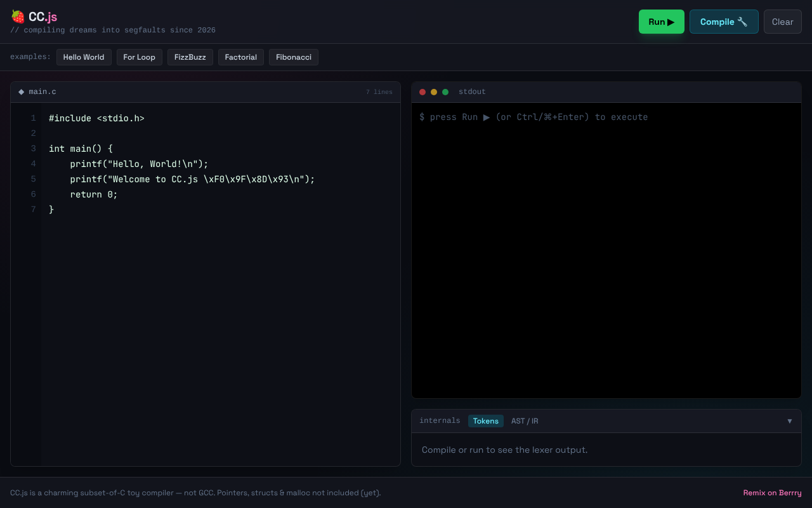The image size is (812, 508).
Task: Collapse the internals panel arrow
Action: (x=790, y=421)
